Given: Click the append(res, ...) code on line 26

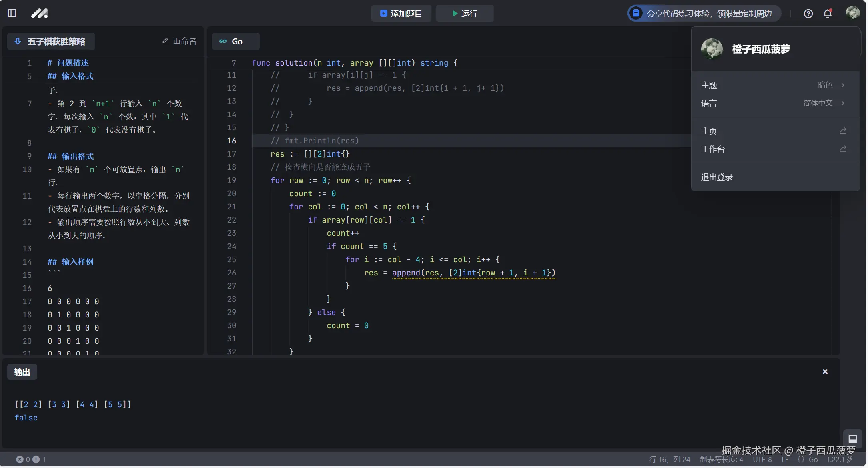Looking at the screenshot, I should [x=473, y=273].
